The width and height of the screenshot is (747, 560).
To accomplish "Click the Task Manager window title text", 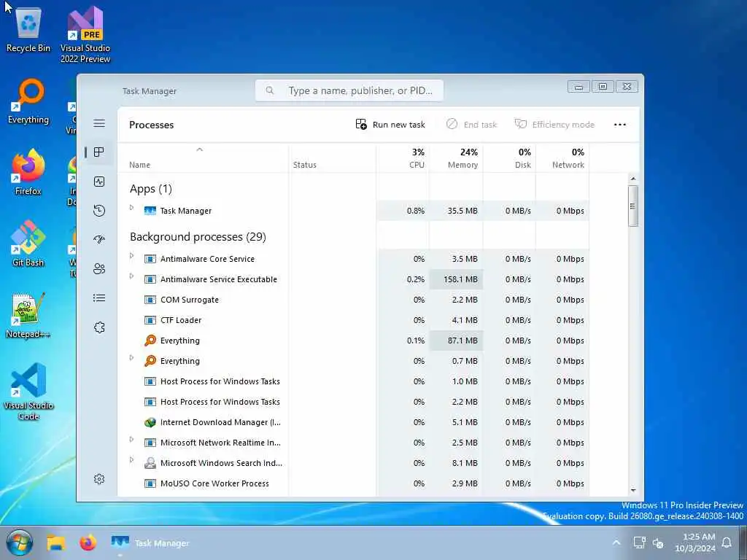I will [150, 91].
